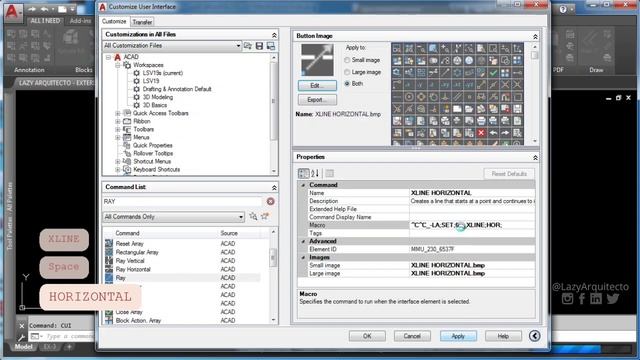The width and height of the screenshot is (640, 360).
Task: Expand the Ribbon tree node
Action: [x=118, y=122]
